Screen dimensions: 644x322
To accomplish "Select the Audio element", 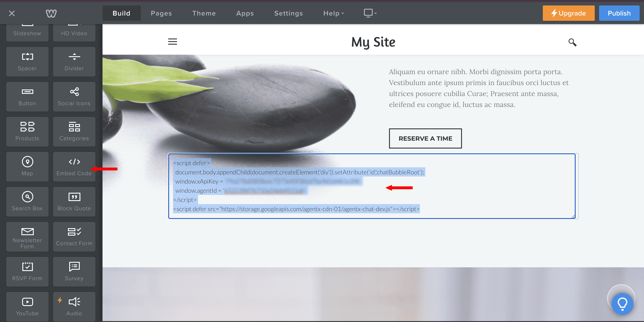I will click(x=74, y=306).
